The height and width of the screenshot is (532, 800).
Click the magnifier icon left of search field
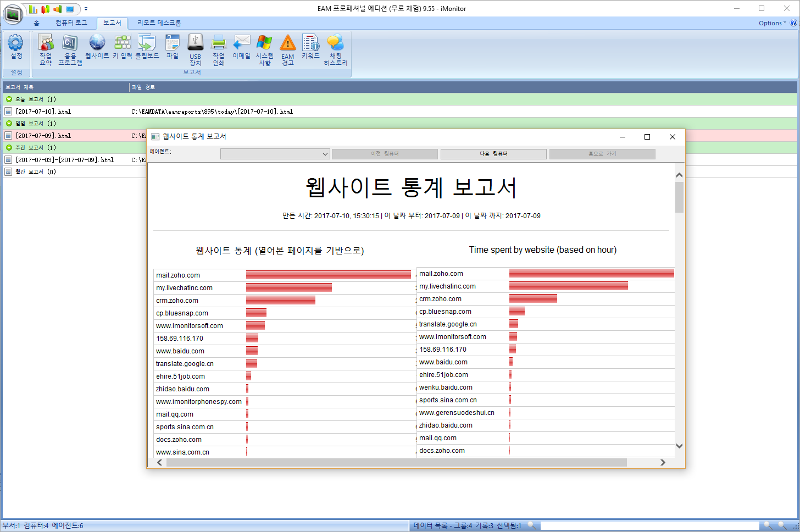(531, 525)
